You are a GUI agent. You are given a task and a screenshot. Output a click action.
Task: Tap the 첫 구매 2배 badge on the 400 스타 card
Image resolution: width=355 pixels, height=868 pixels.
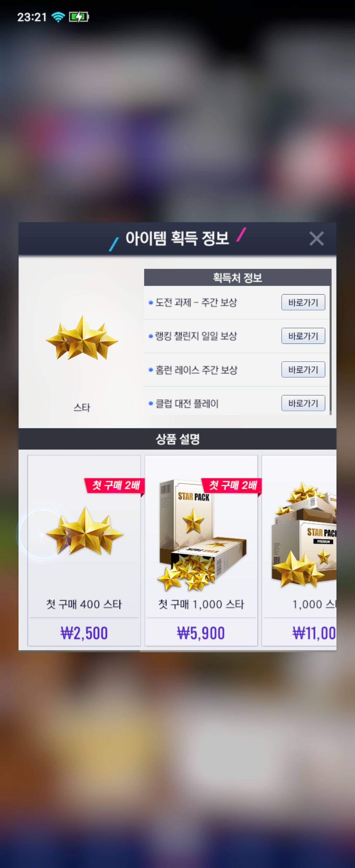coord(115,486)
